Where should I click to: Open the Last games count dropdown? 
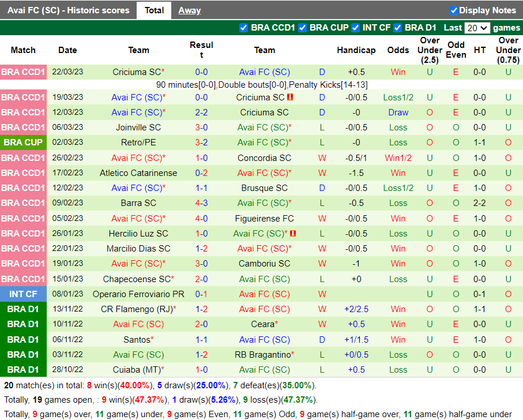pyautogui.click(x=477, y=28)
